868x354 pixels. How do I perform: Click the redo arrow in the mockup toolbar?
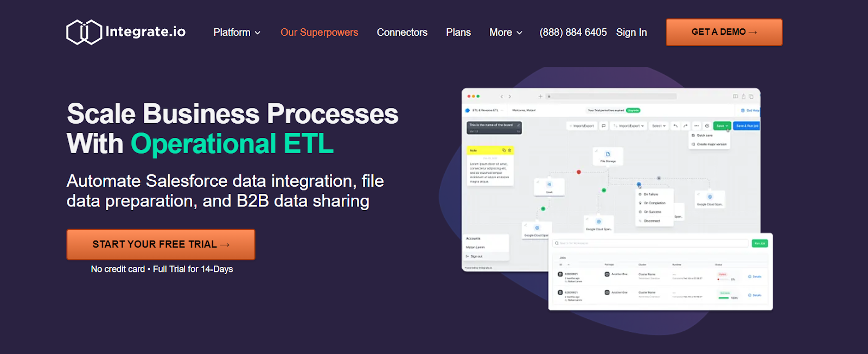tap(686, 126)
